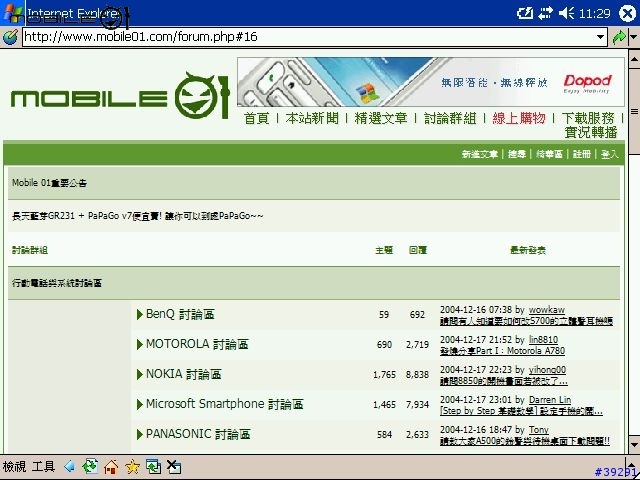The width and height of the screenshot is (640, 480).
Task: Click the vertical scrollbar down arrow
Action: click(634, 444)
